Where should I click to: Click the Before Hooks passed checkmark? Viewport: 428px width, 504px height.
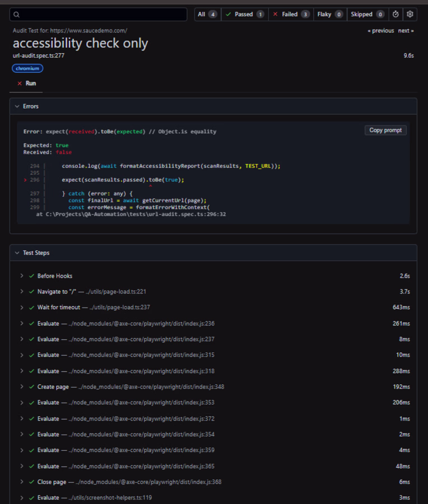click(x=31, y=276)
